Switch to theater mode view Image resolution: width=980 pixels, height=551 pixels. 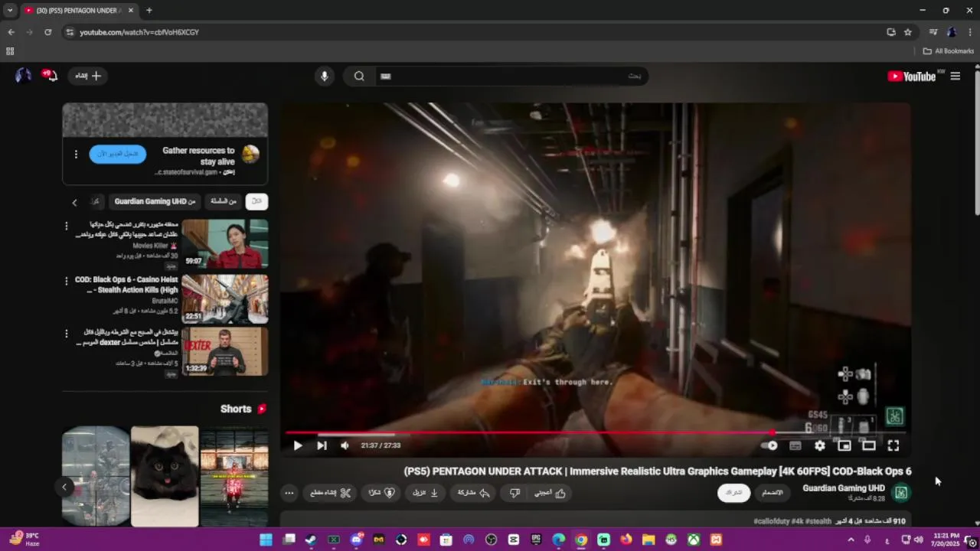869,445
